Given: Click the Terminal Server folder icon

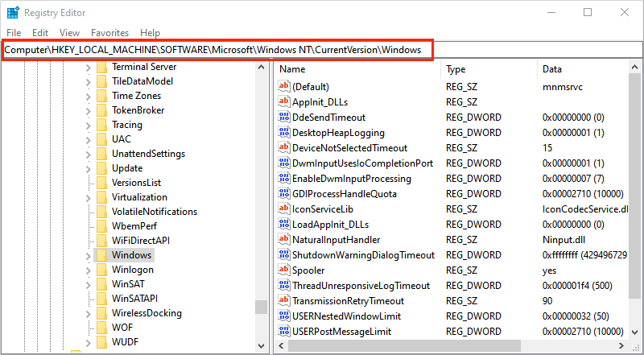Looking at the screenshot, I should pos(101,67).
